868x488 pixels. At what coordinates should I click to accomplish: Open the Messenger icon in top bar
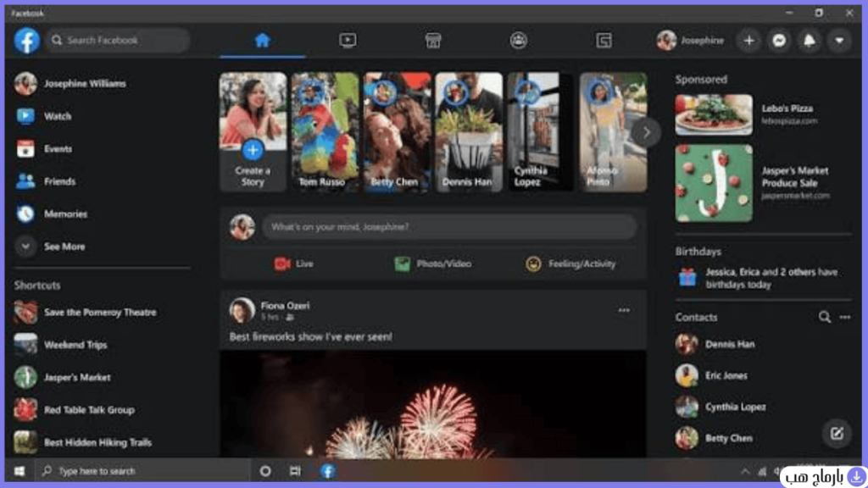(x=779, y=41)
